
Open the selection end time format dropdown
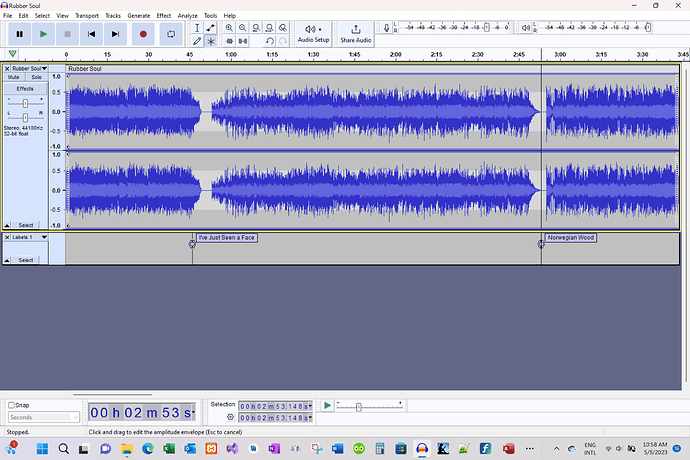(310, 417)
